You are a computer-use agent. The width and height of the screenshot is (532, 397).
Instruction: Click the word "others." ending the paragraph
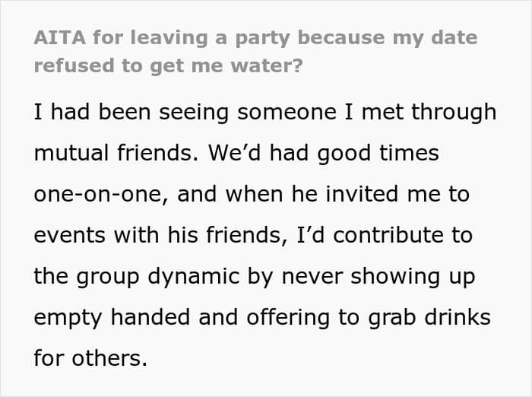[x=105, y=357]
